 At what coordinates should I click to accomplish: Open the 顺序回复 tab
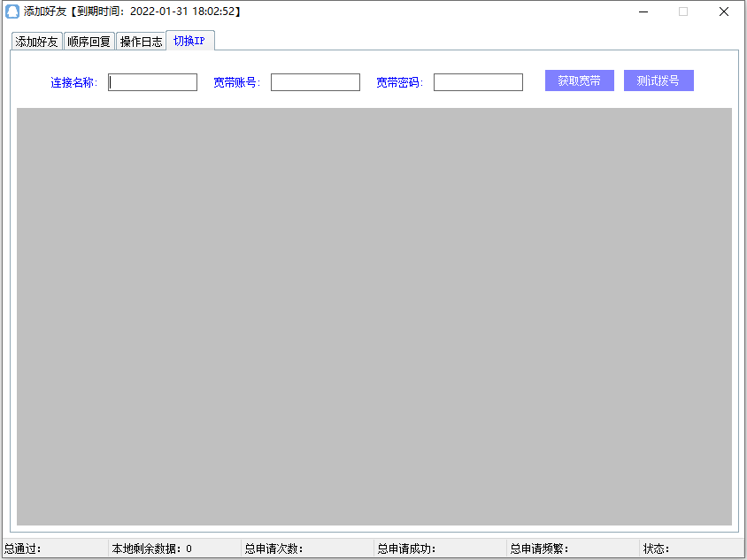89,42
